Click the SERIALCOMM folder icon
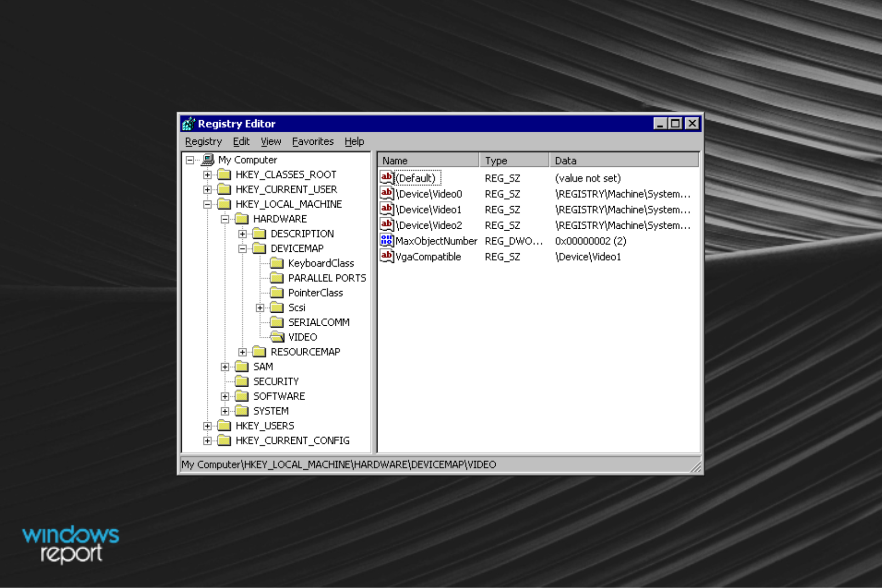 pos(277,322)
